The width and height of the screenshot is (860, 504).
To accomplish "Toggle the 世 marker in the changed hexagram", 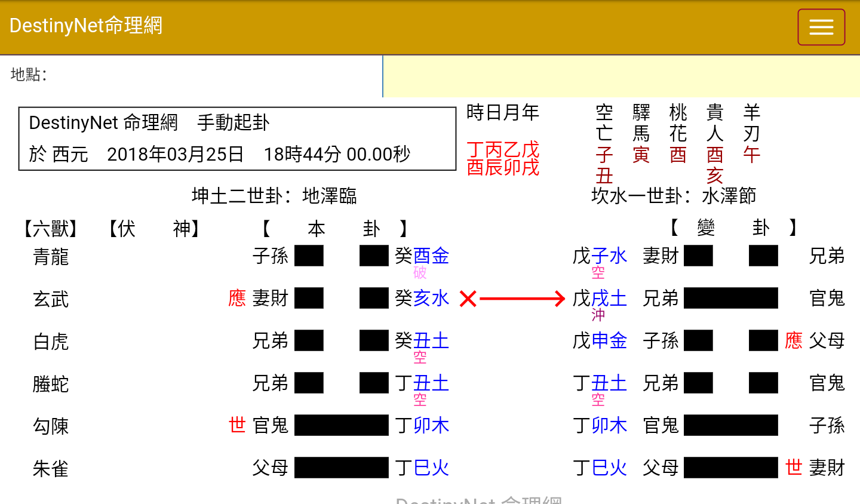I will click(x=793, y=468).
